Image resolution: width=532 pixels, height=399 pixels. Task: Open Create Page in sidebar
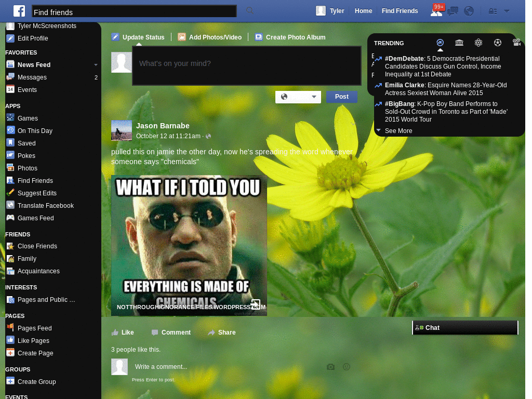tap(35, 353)
